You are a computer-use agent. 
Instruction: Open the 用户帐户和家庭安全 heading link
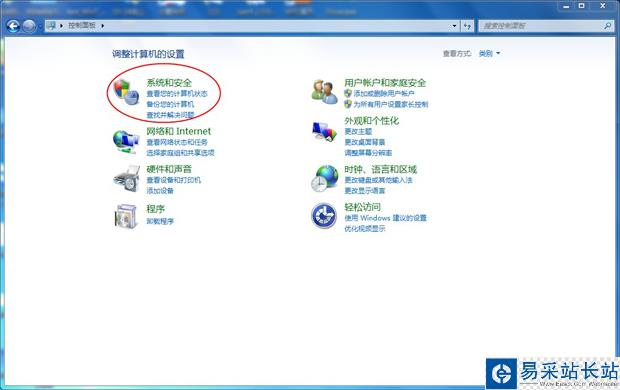point(385,83)
